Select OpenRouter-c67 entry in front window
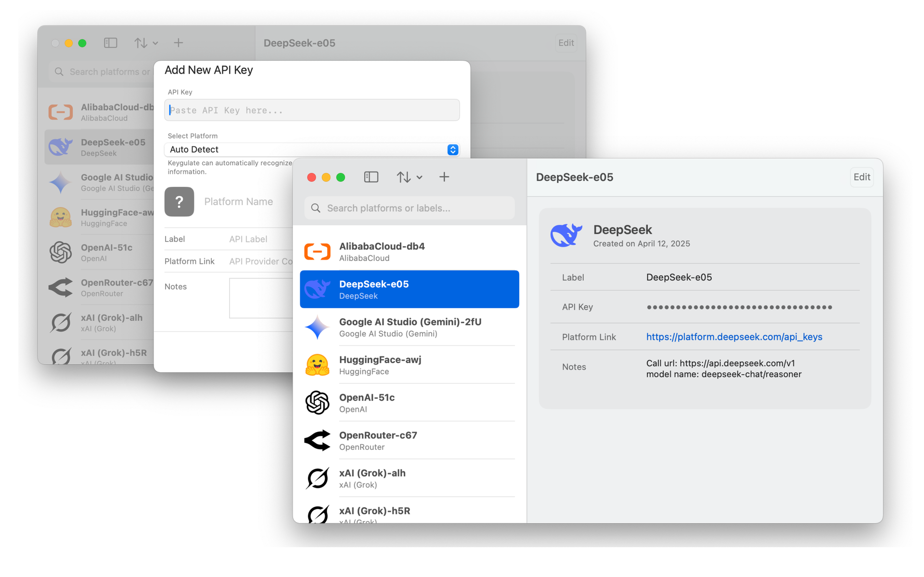This screenshot has width=924, height=577. click(x=410, y=441)
